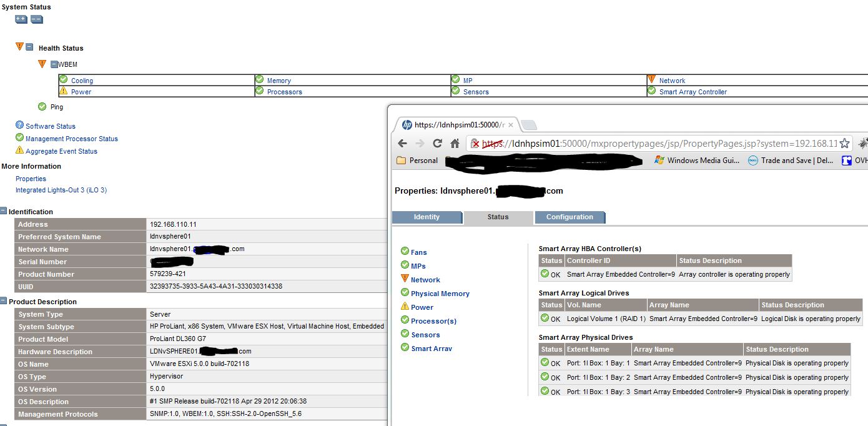Viewport: 868px width, 426px height.
Task: Open the Power health link in WBEM table
Action: (81, 92)
